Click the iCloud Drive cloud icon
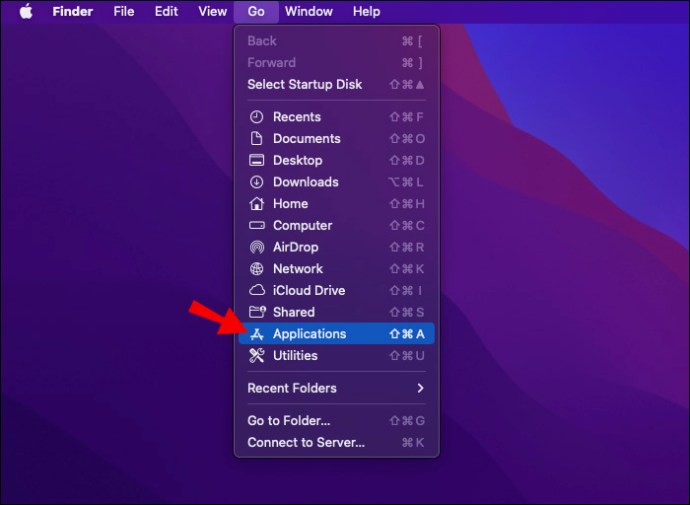Screen dimensions: 690x505 (x=257, y=290)
